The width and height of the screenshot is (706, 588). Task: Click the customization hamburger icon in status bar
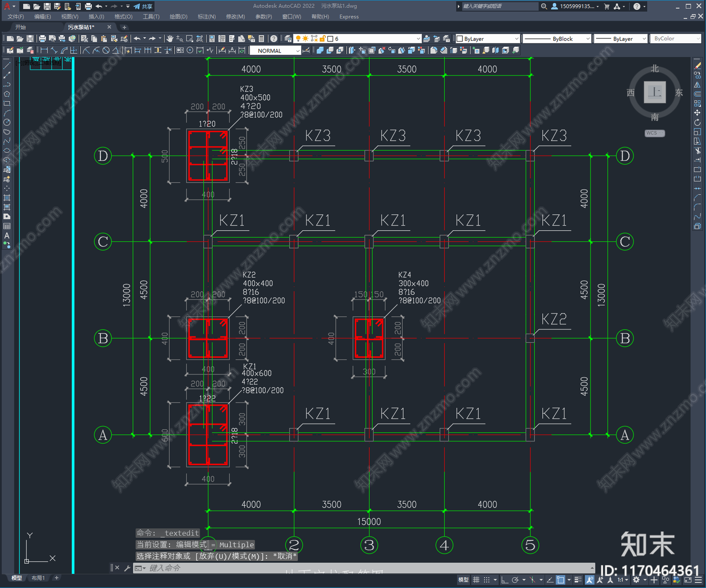(698, 580)
